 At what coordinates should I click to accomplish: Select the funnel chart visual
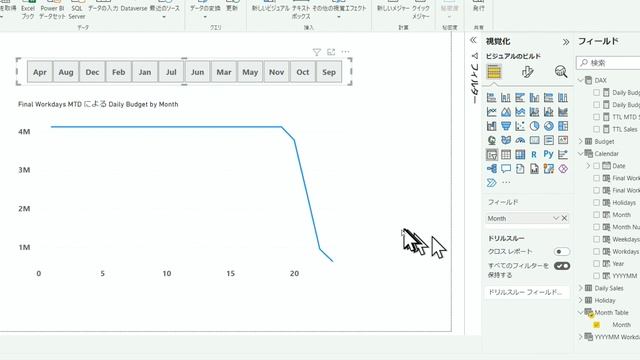[506, 126]
